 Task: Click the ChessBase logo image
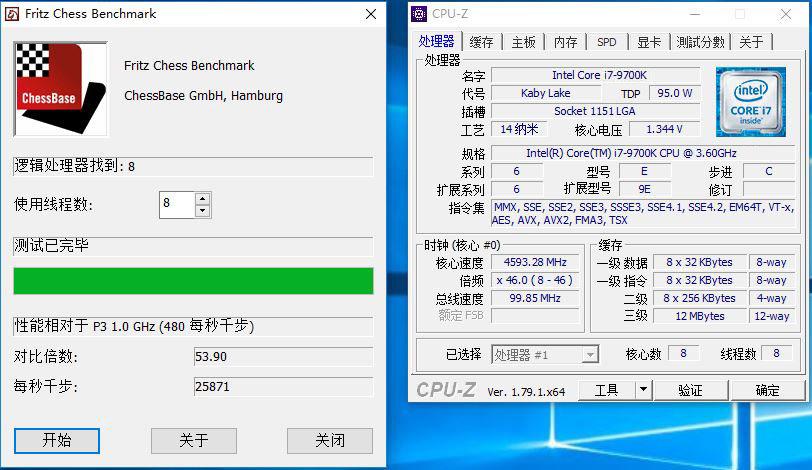click(61, 89)
